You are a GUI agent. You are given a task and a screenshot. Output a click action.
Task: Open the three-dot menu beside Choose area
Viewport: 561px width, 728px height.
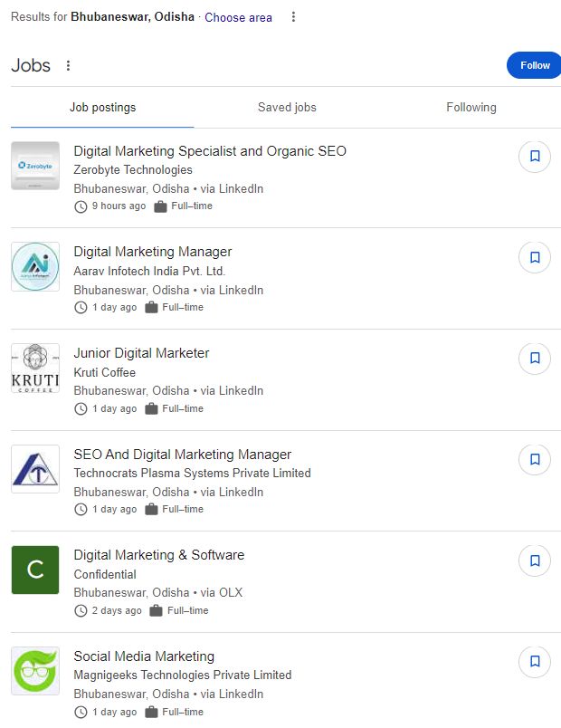[292, 17]
